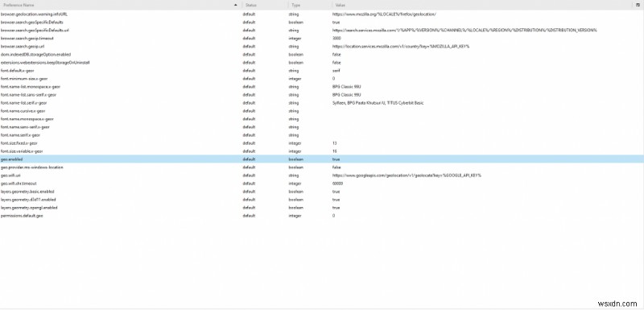Screen dimensions: 644x310
Task: Click the mozilla.org geolocation URL value
Action: 384,14
